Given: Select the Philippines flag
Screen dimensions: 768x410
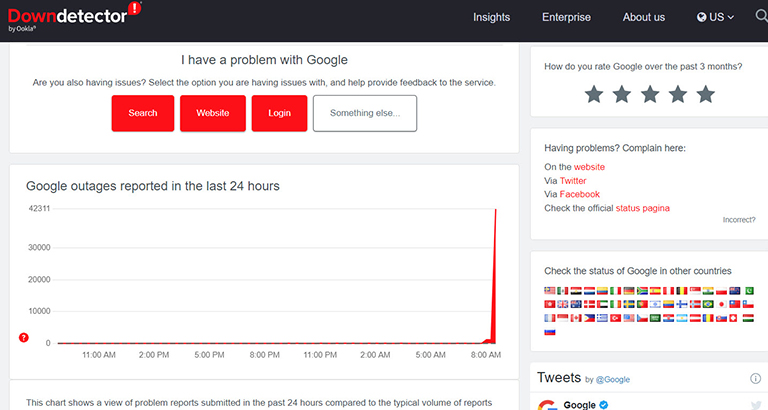Looking at the screenshot, I should point(589,318).
